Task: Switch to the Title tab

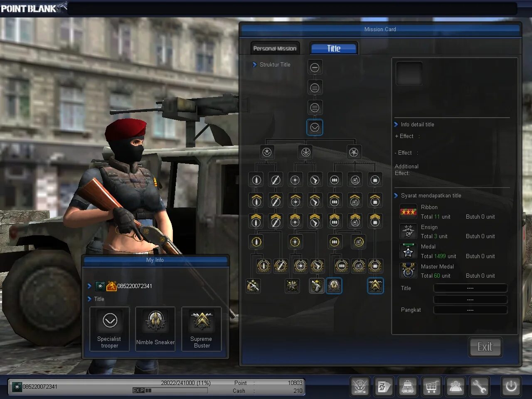Action: point(334,48)
